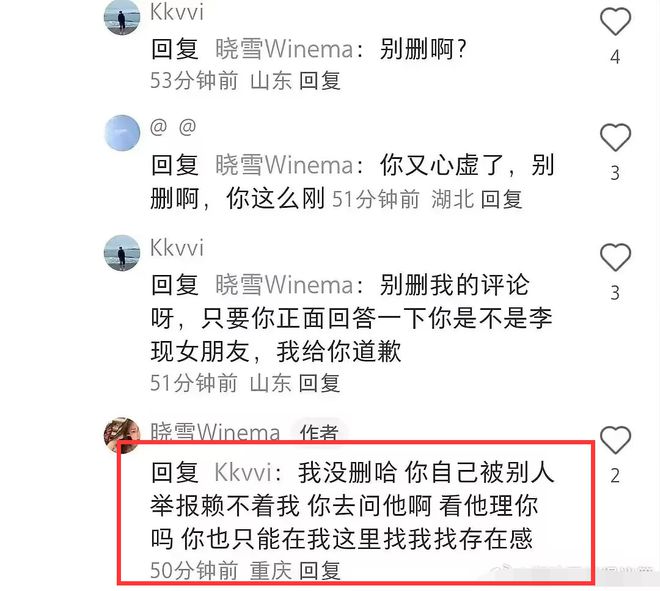This screenshot has width=660, height=591.
Task: Like 晓雪Winema's author reply with the heart icon
Action: click(615, 440)
